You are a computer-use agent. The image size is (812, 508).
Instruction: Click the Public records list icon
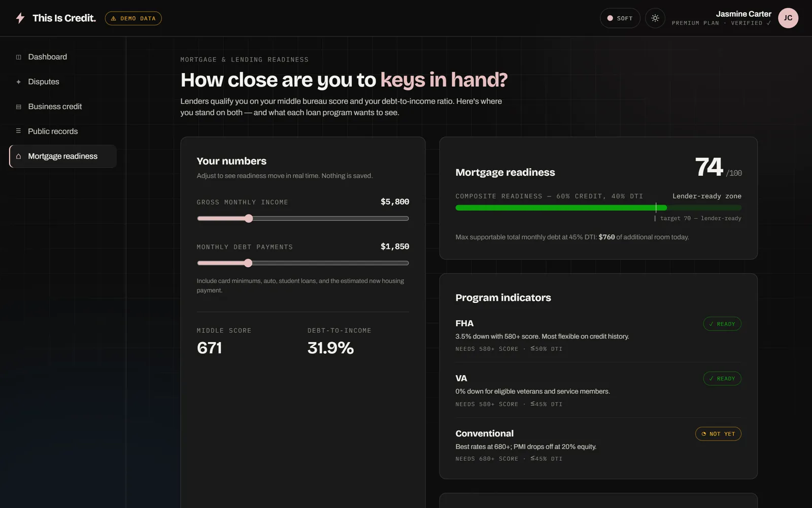19,131
